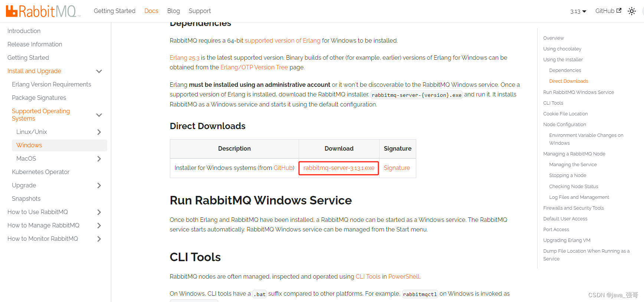Open the GitHub external link in navbar

click(x=608, y=11)
